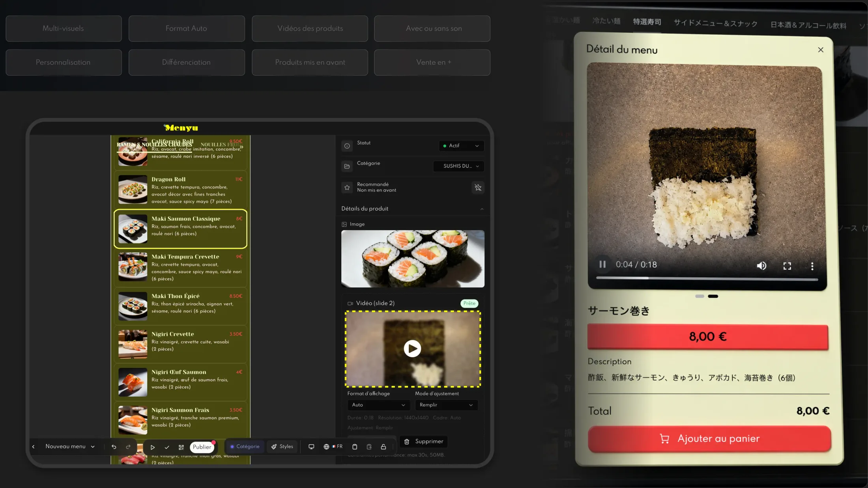Click the back arrow beside Nouveau menu
The height and width of the screenshot is (488, 868).
34,447
